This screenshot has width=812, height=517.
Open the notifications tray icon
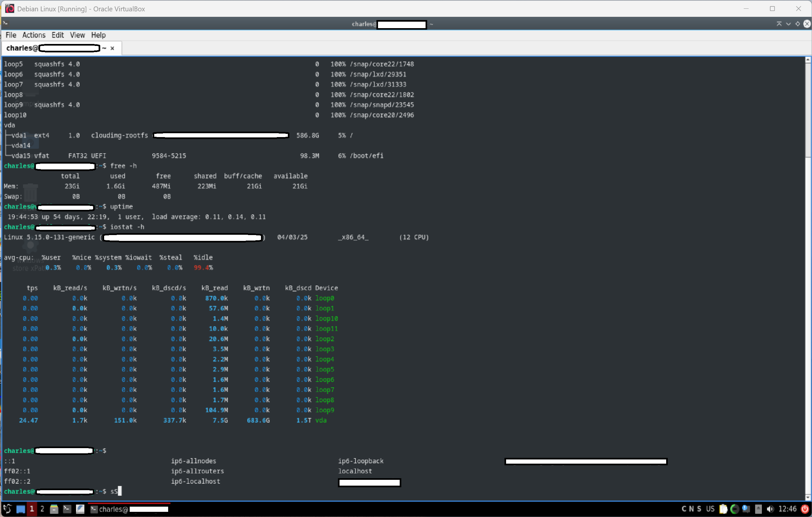click(746, 509)
